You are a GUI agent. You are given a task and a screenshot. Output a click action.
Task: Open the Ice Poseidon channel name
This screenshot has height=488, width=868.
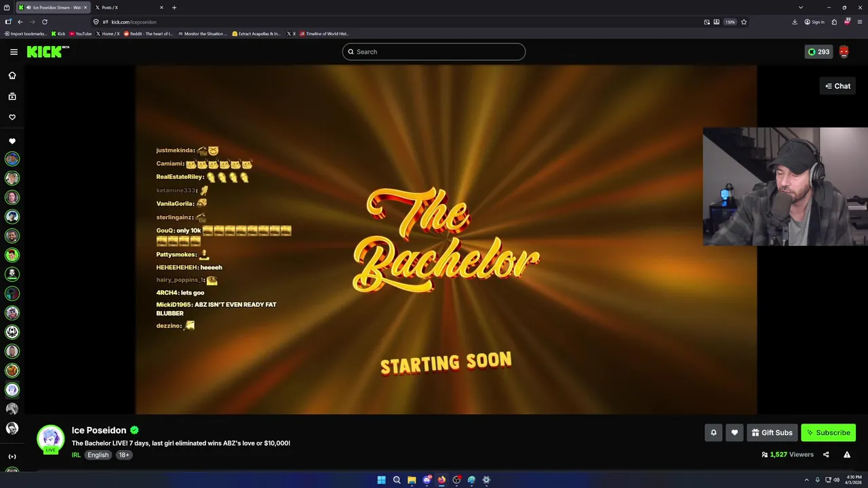click(x=99, y=430)
